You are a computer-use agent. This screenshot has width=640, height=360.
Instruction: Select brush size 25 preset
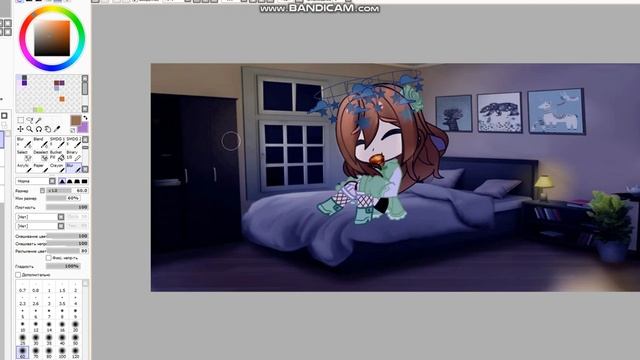pyautogui.click(x=22, y=339)
